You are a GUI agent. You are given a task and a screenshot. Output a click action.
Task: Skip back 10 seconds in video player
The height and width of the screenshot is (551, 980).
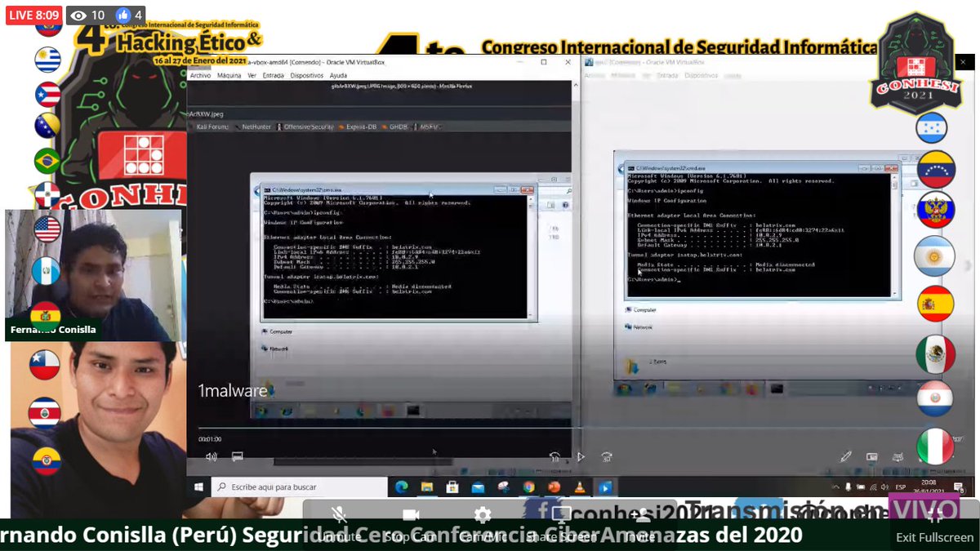(555, 457)
